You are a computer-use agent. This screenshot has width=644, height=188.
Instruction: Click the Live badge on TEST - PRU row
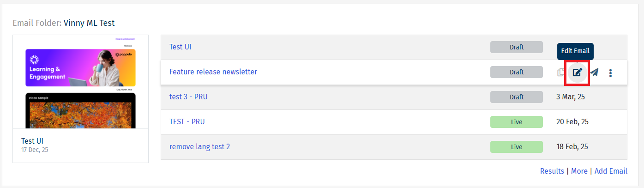click(517, 122)
